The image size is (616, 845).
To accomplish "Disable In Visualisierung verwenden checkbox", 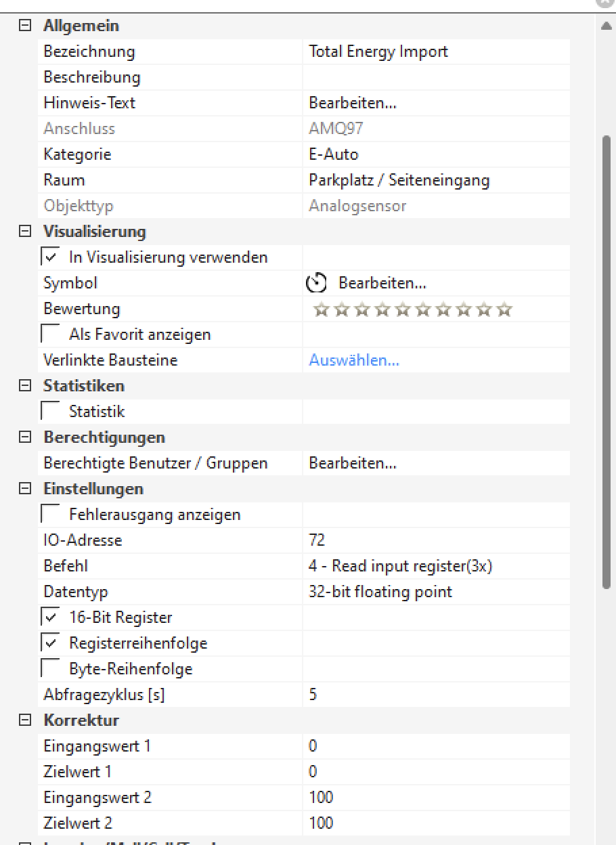I will [x=50, y=257].
